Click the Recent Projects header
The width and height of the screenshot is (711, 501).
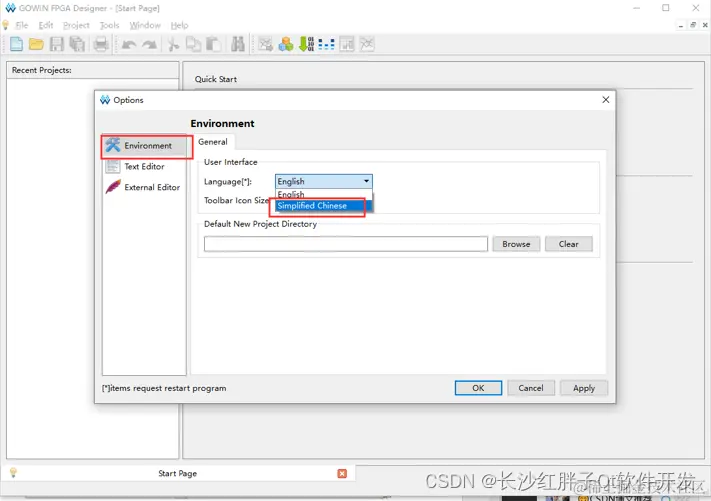[42, 70]
